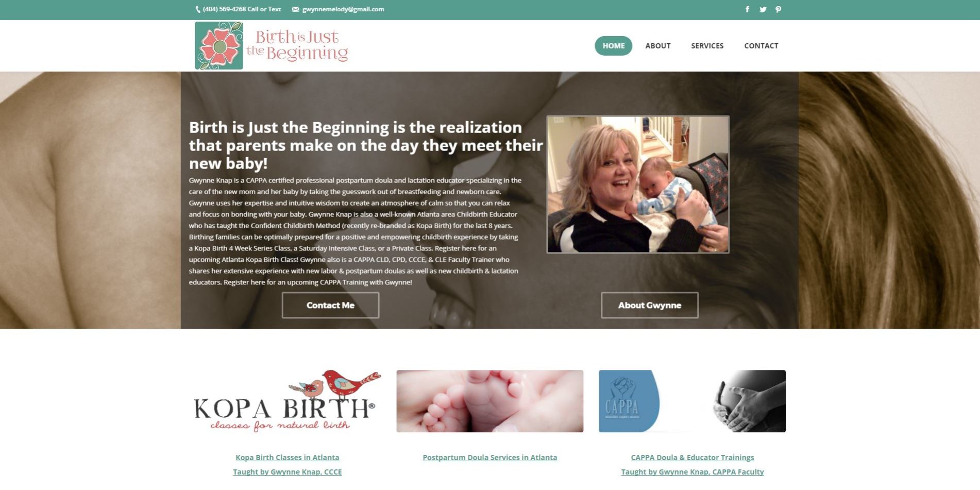Viewport: 980px width, 490px height.
Task: Click the phone icon beside the number
Action: click(198, 9)
